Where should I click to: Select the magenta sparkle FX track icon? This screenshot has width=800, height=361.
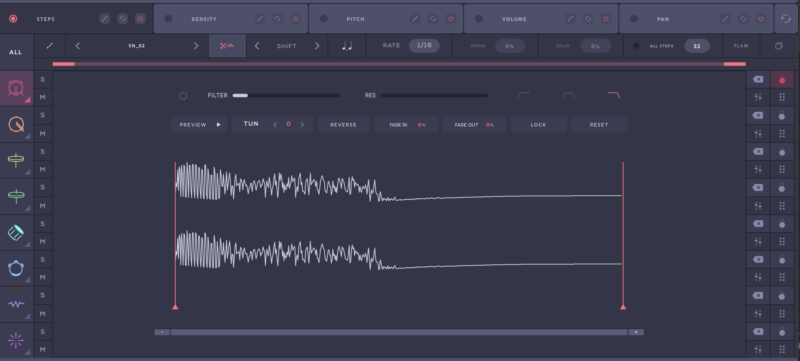point(16,340)
